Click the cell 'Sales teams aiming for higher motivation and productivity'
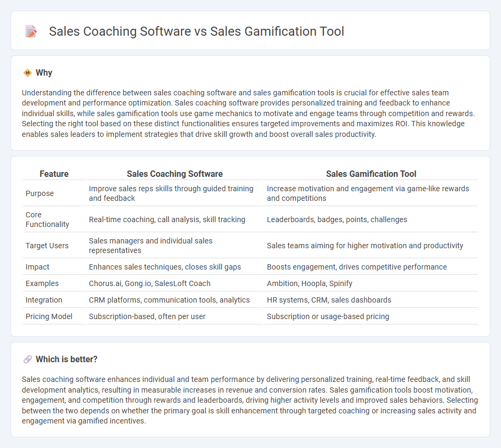 [371, 246]
